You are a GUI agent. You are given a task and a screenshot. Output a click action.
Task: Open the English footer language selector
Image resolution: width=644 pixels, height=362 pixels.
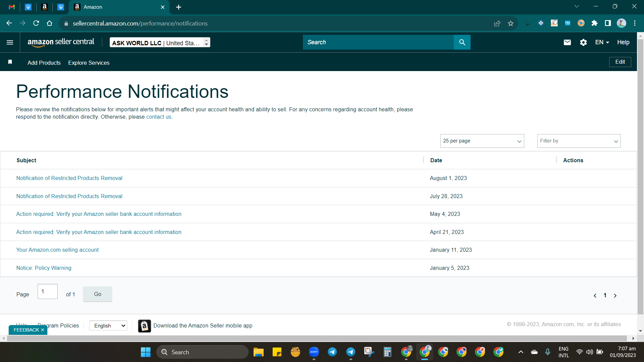[108, 326]
